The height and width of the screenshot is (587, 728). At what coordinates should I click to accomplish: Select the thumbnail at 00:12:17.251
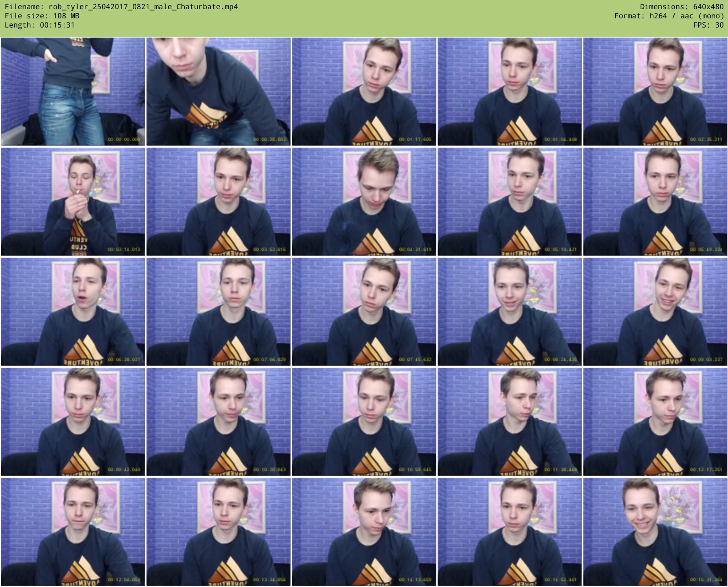[655, 422]
